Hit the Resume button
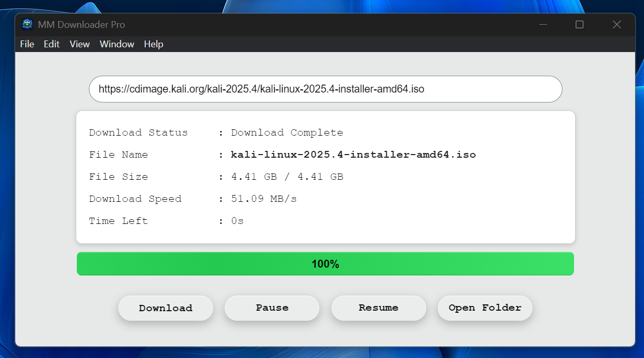The height and width of the screenshot is (358, 644). click(378, 308)
